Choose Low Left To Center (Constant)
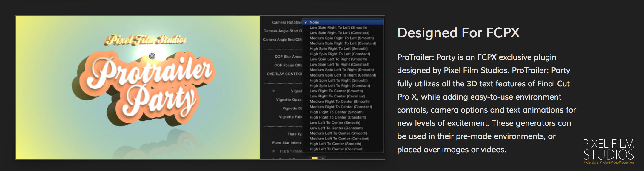Image resolution: width=644 pixels, height=171 pixels. (x=336, y=128)
